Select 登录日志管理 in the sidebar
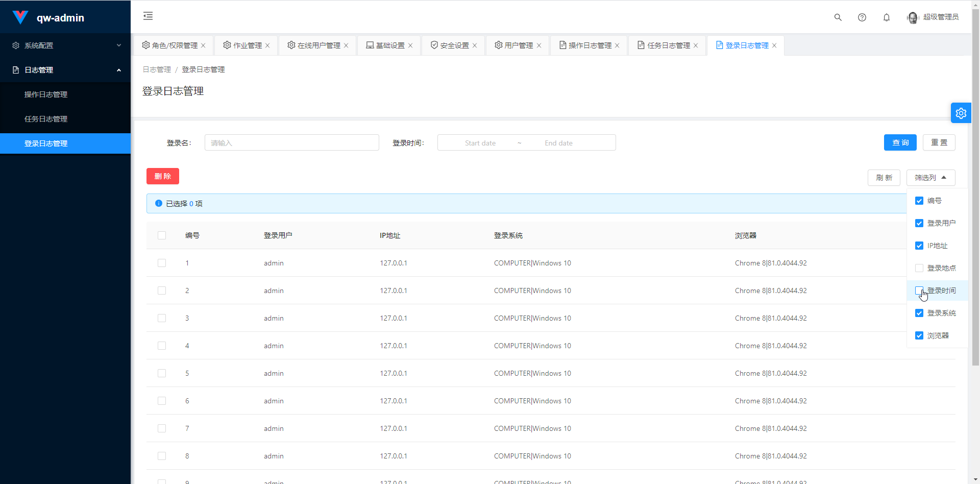The image size is (980, 484). (x=65, y=143)
